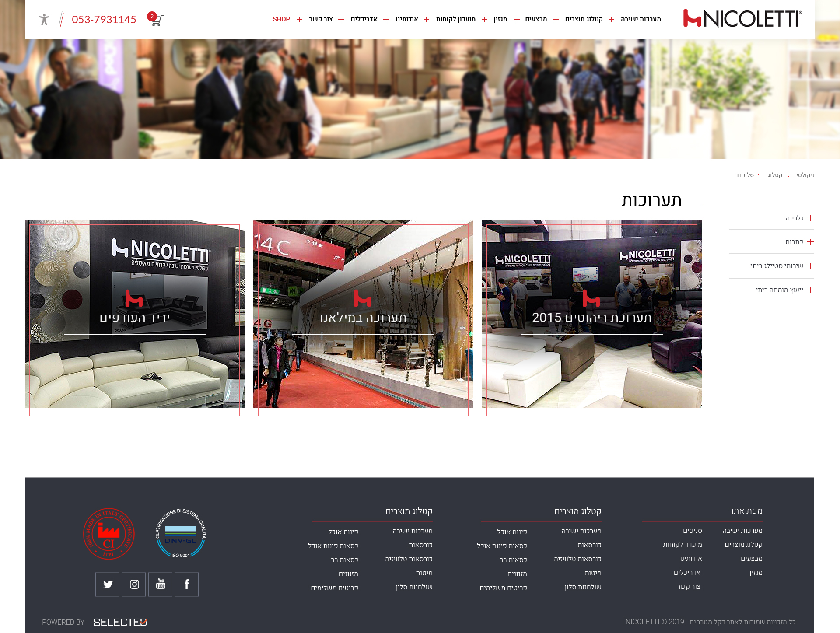This screenshot has height=633, width=840.
Task: Open the Twitter social link
Action: [108, 584]
